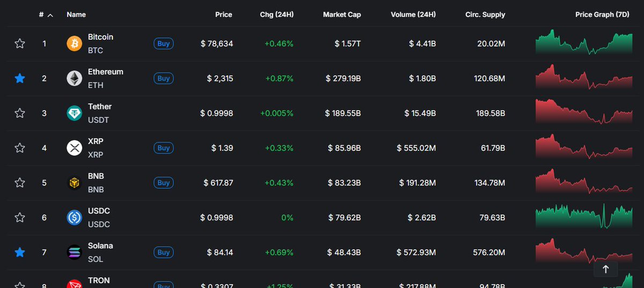Sort by rank number column arrow

(x=50, y=15)
